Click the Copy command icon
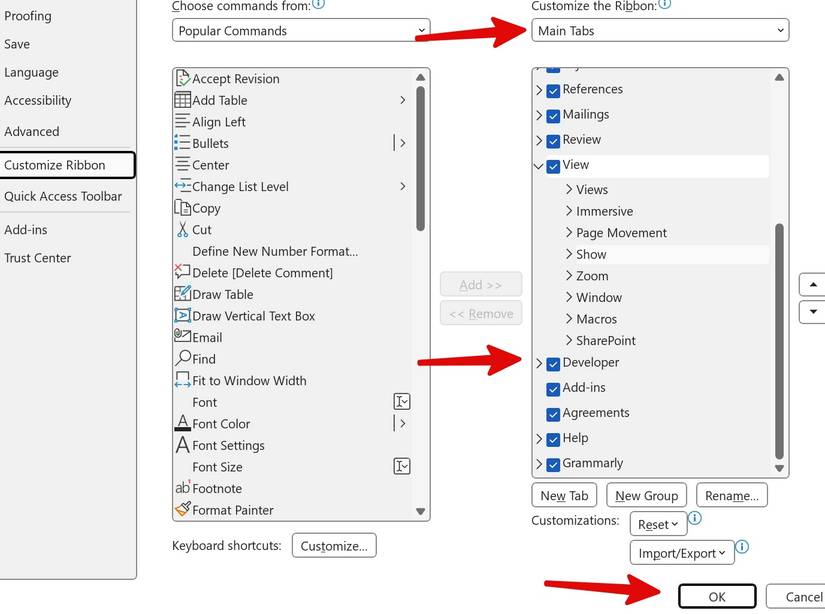The width and height of the screenshot is (825, 614). point(182,208)
